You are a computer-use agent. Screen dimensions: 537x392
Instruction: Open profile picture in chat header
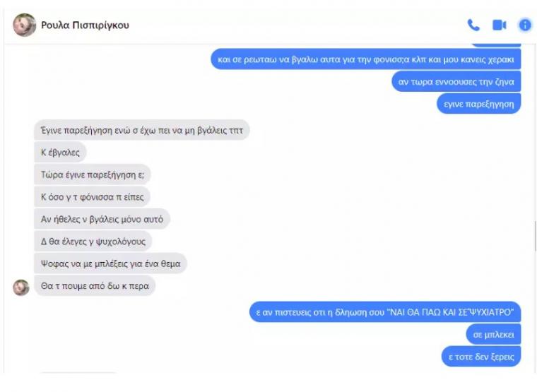[x=24, y=25]
